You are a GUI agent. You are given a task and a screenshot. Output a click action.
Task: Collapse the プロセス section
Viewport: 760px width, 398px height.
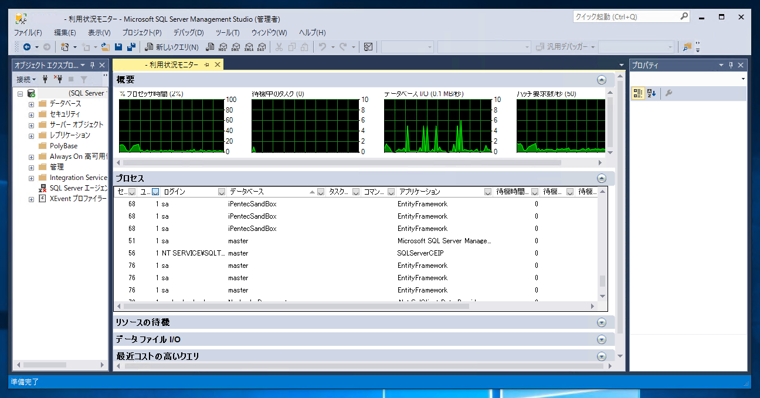602,178
